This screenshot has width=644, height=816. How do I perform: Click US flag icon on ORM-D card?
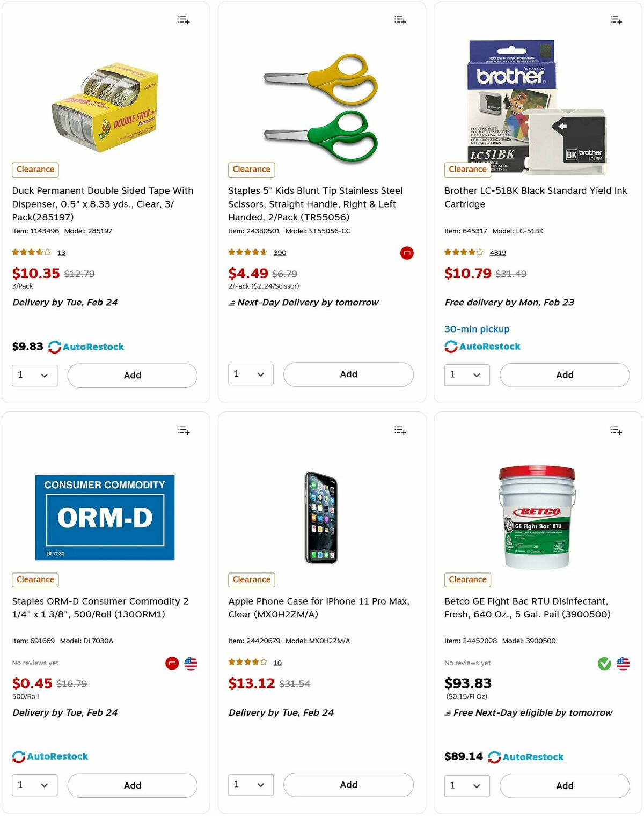[191, 663]
